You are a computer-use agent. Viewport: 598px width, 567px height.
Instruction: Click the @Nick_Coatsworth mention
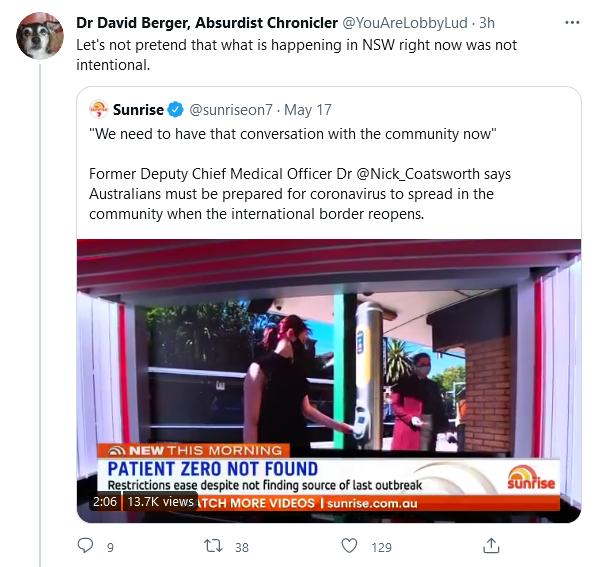418,174
